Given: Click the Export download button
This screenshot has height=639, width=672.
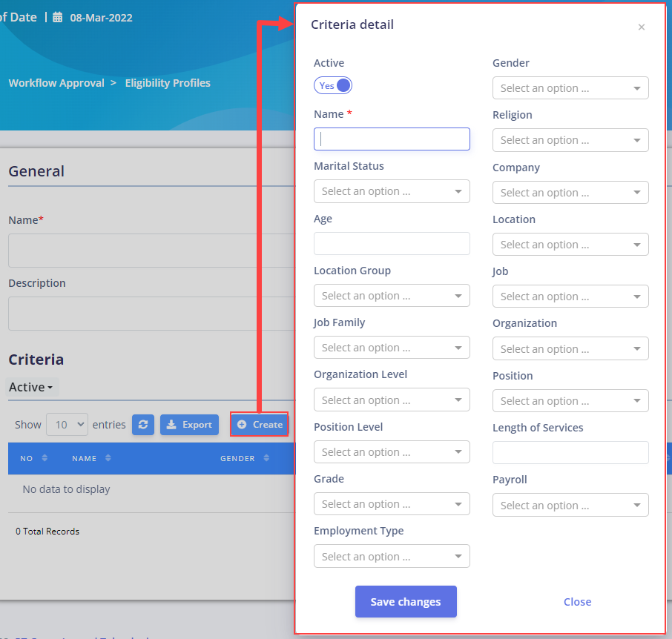Looking at the screenshot, I should click(x=189, y=425).
